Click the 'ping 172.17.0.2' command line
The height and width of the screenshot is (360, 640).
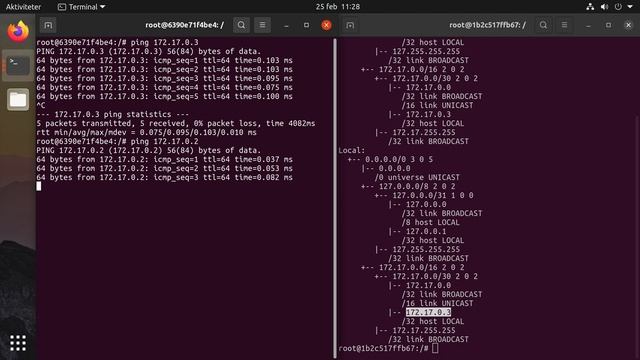117,142
